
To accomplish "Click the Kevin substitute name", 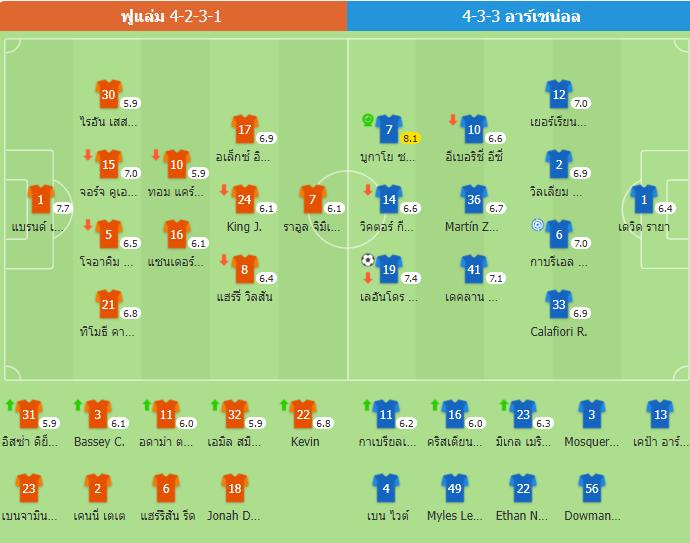I will pos(305,441).
